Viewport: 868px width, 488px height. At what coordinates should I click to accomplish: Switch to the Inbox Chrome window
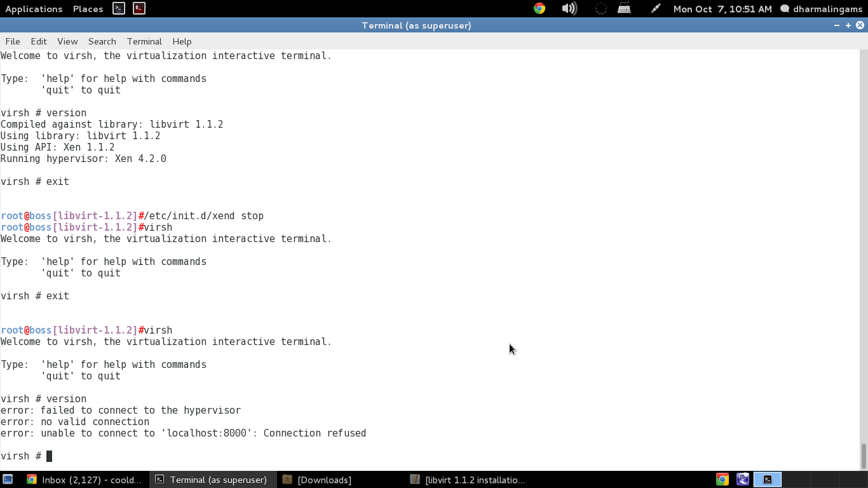pos(85,480)
